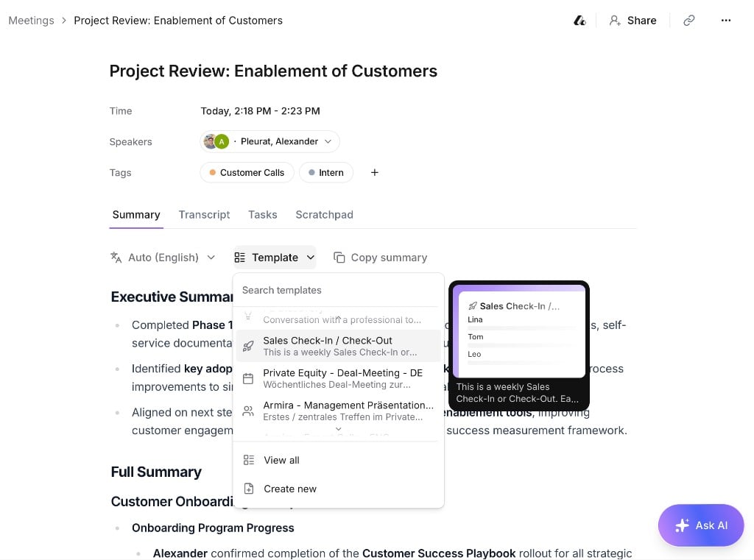Screen dimensions: 754x560
Task: Switch to the Summary tab
Action: tap(136, 214)
